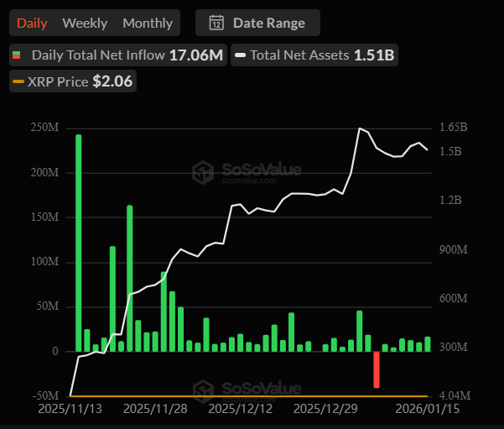504x429 pixels.
Task: Click the 300M right axis label
Action: tap(454, 347)
